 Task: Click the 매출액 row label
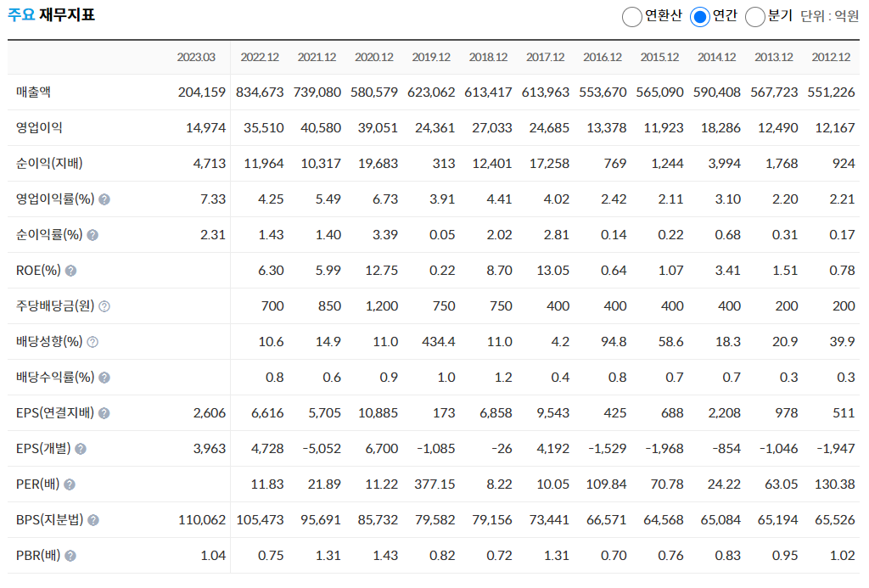click(33, 92)
